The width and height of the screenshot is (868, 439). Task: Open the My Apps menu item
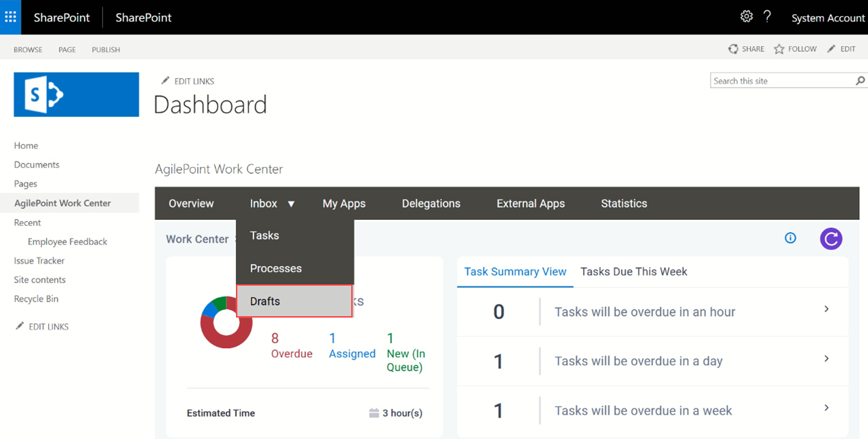[344, 204]
